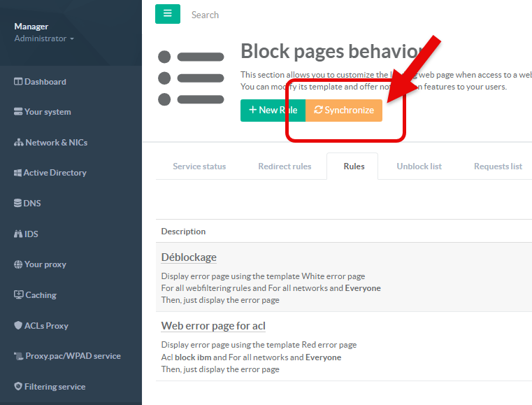Image resolution: width=532 pixels, height=405 pixels.
Task: Click the IDS binoculars icon
Action: tap(18, 234)
